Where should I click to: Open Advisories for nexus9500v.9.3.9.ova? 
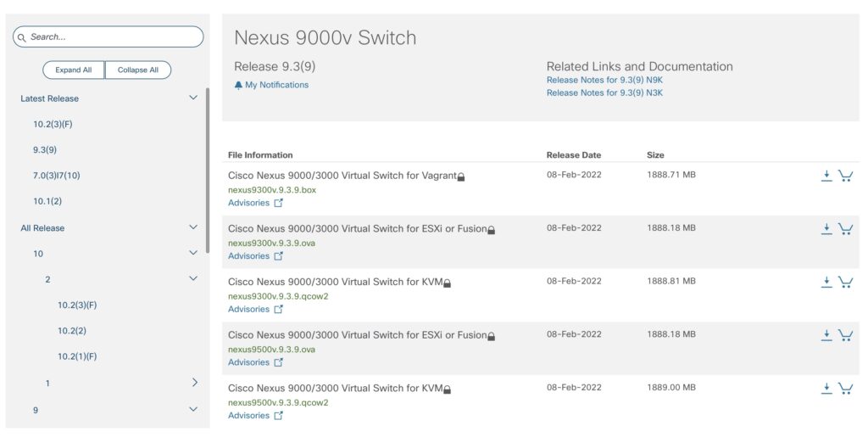pos(248,362)
